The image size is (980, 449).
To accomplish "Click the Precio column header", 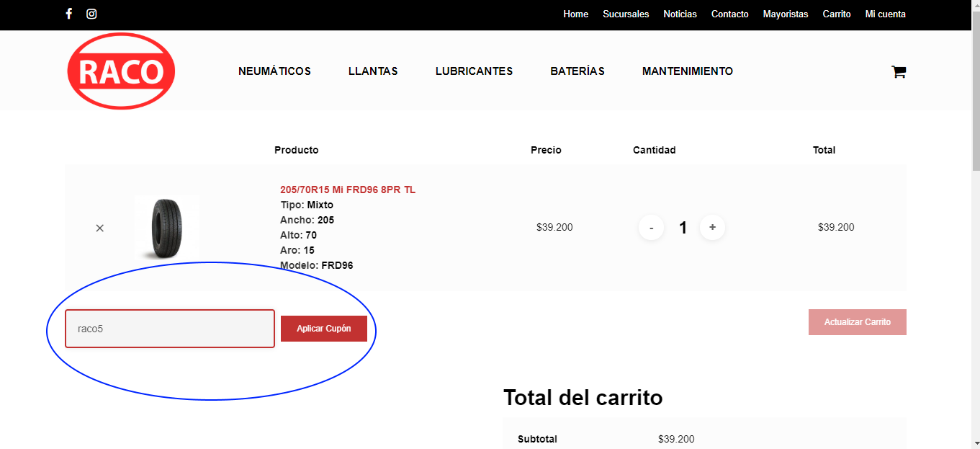I will [x=546, y=150].
